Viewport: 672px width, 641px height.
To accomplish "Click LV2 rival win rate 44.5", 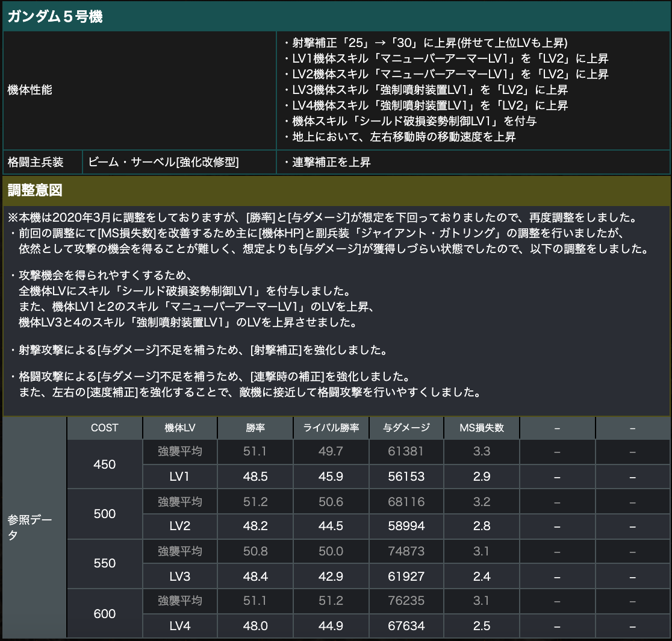I will tap(331, 526).
